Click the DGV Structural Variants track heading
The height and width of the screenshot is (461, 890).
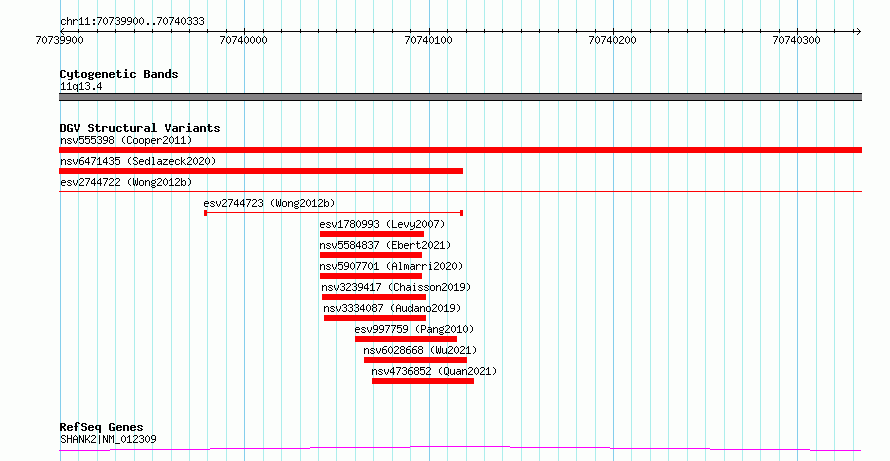pyautogui.click(x=140, y=128)
